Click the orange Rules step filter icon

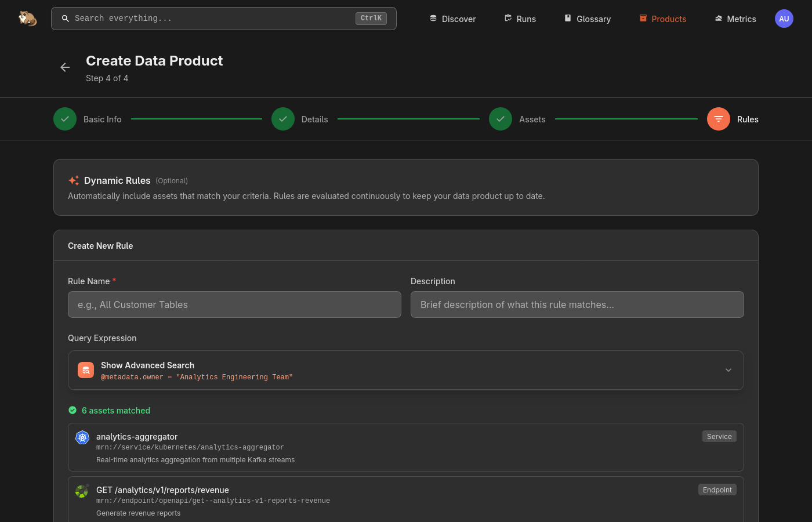point(718,119)
